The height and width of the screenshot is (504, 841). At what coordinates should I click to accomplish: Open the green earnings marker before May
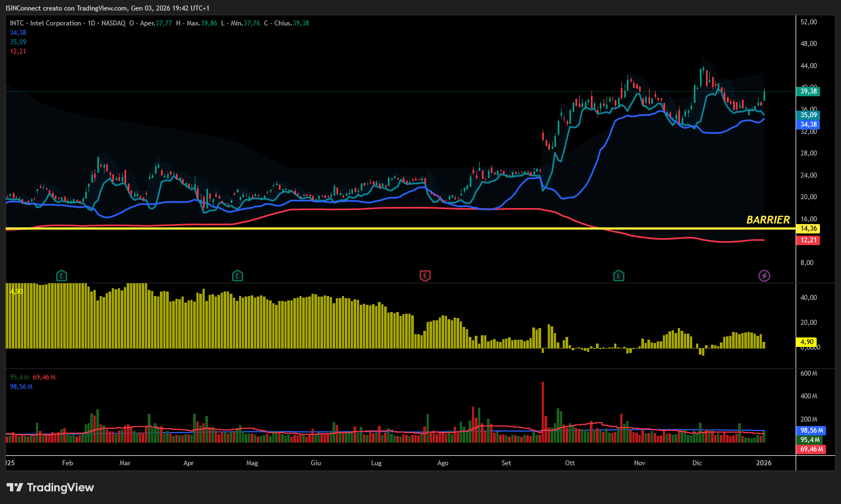coord(237,276)
